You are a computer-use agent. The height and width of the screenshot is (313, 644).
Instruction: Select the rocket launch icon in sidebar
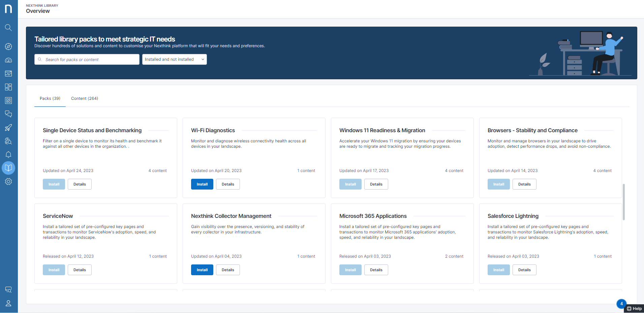[x=8, y=127]
